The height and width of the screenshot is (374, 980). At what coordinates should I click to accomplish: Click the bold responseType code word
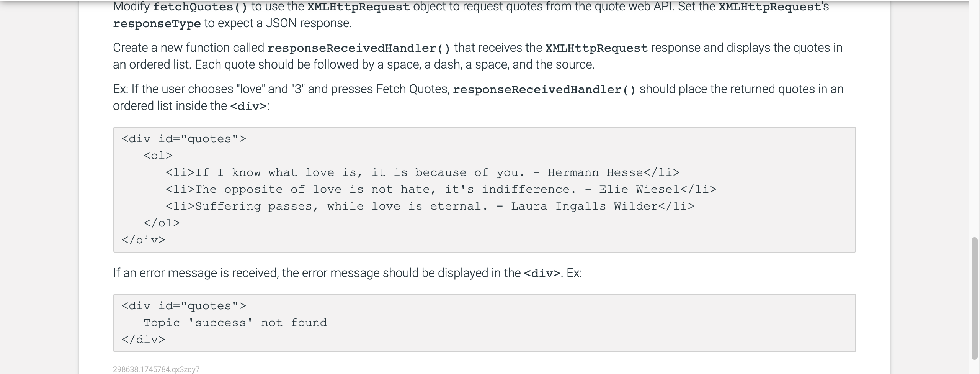coord(157,24)
